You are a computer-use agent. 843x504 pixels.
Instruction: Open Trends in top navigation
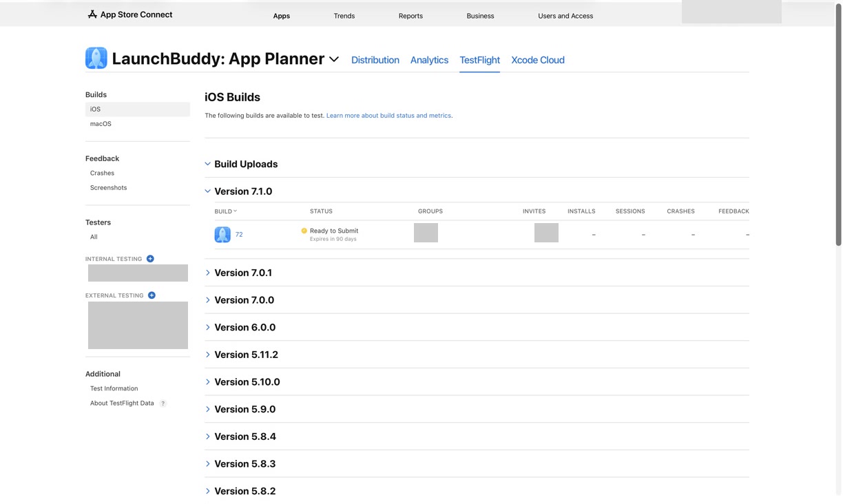344,16
